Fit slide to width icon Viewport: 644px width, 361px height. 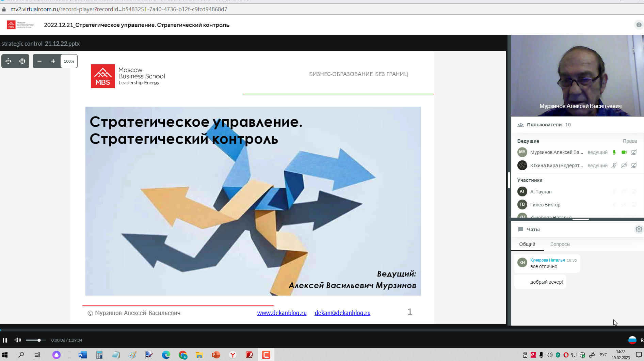[x=22, y=61]
